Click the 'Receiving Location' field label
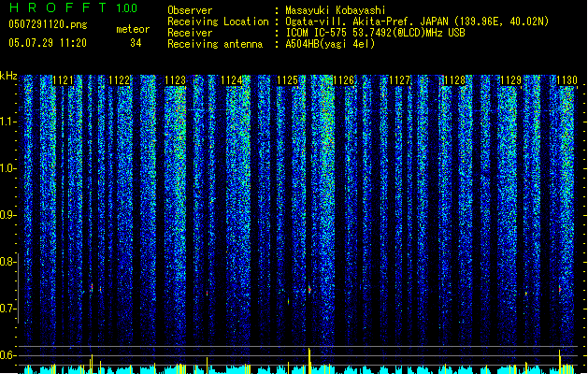The width and height of the screenshot is (588, 374). [x=218, y=22]
